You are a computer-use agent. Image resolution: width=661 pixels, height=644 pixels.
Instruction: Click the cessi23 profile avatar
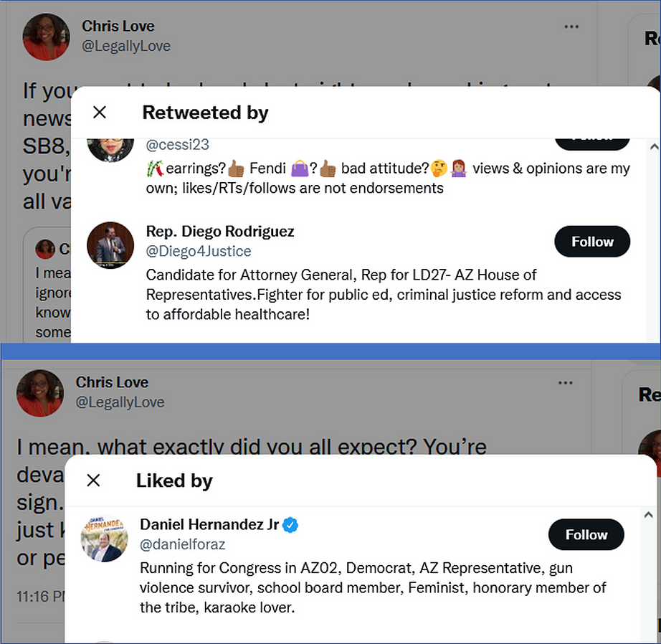(110, 147)
